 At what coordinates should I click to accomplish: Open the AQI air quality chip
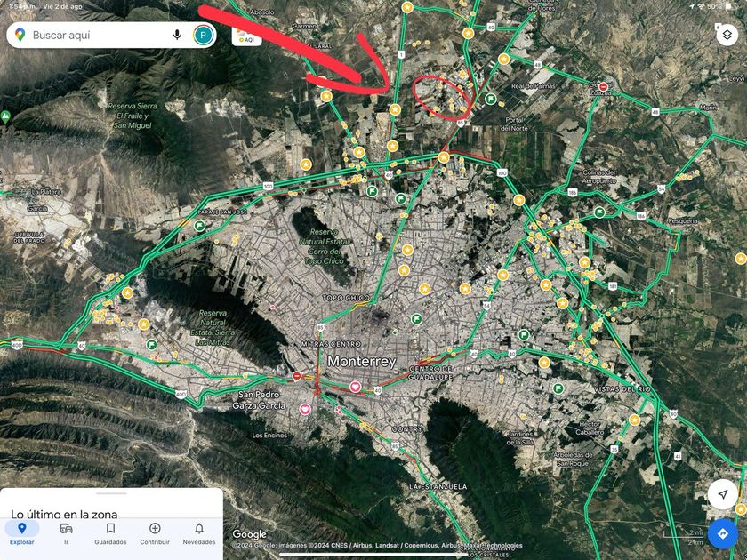[x=247, y=36]
